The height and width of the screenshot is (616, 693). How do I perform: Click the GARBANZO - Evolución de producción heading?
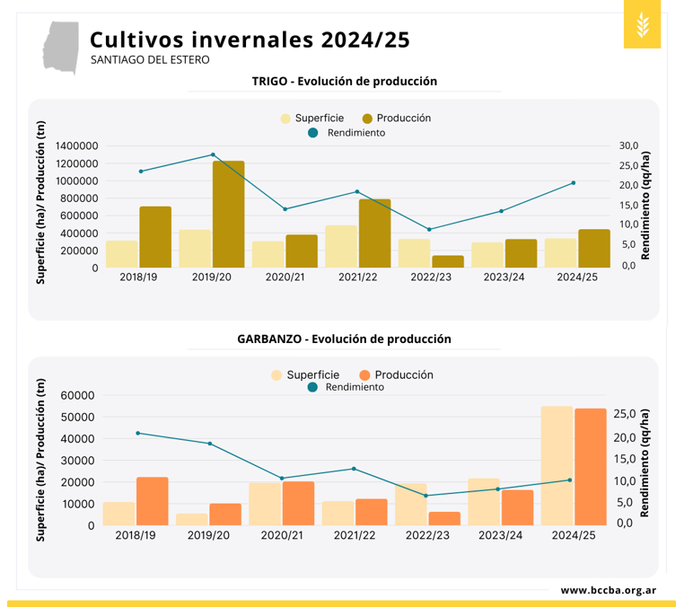tap(345, 339)
